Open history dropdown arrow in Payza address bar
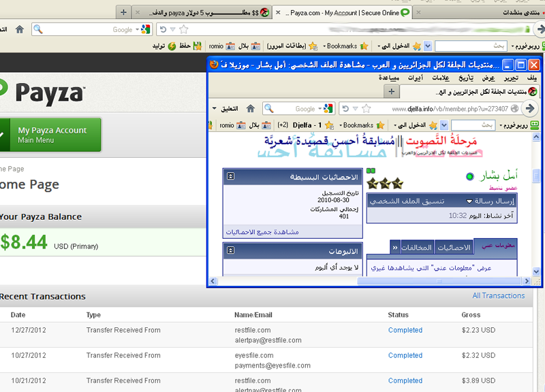Image resolution: width=545 pixels, height=392 pixels. 173,29
